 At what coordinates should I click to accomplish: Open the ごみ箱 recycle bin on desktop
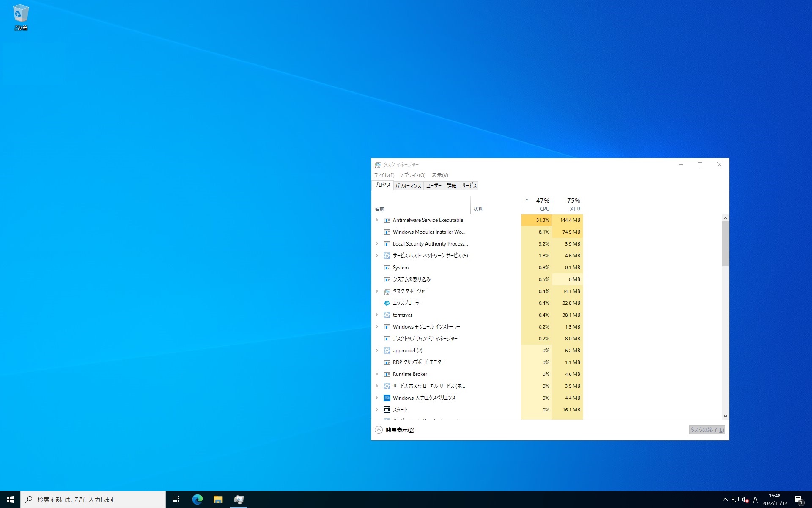click(21, 17)
